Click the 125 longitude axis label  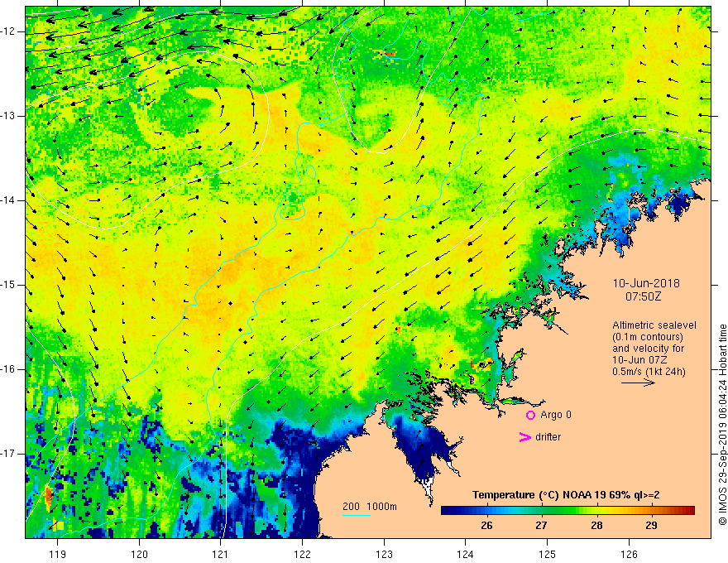[x=548, y=554]
